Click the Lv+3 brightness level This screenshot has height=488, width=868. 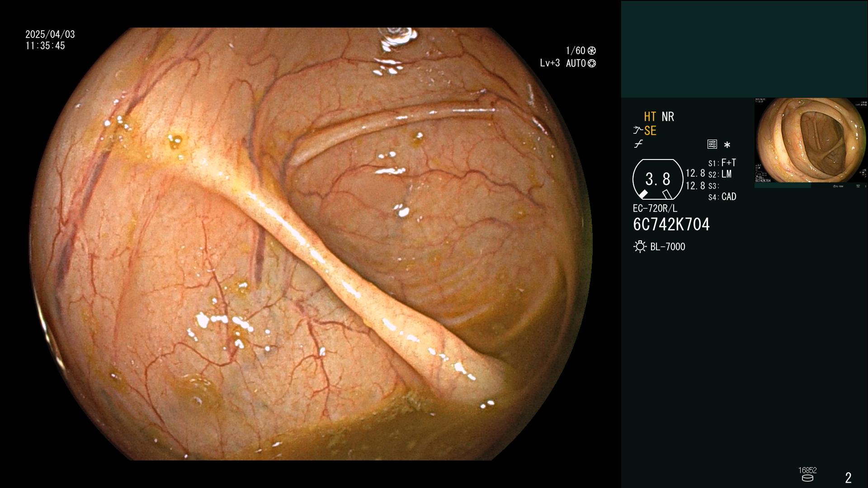pyautogui.click(x=550, y=63)
